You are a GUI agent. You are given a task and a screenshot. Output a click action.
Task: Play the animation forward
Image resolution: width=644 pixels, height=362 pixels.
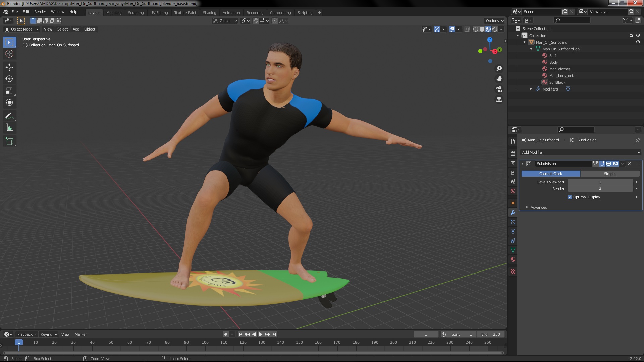(x=261, y=334)
